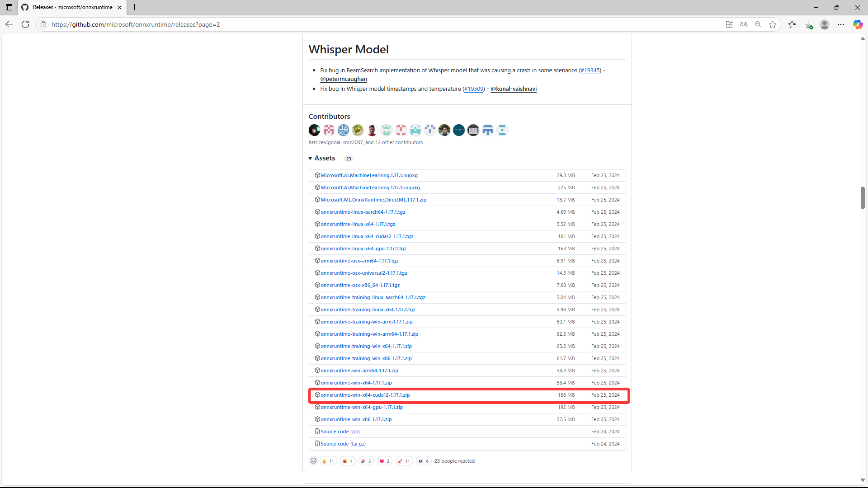Toggle the rocket reaction with 11
The height and width of the screenshot is (488, 868).
(x=404, y=461)
